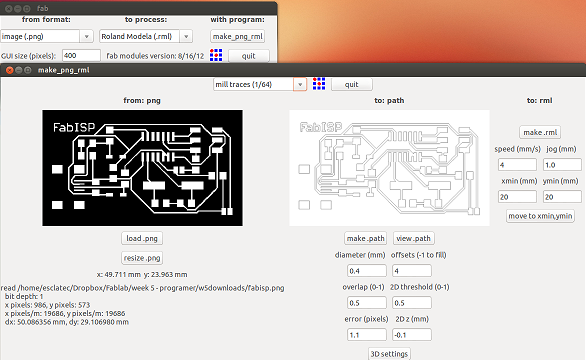586x360 pixels.
Task: Click the 'fab modules version: 8/16/12' text
Action: (155, 56)
